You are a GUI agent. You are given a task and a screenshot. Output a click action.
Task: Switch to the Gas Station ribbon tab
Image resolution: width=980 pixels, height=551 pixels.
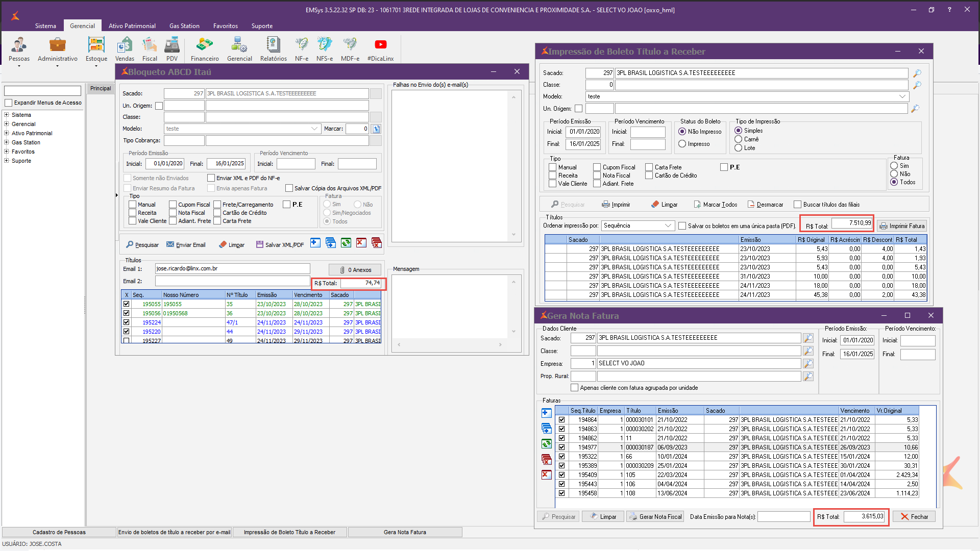coord(184,26)
